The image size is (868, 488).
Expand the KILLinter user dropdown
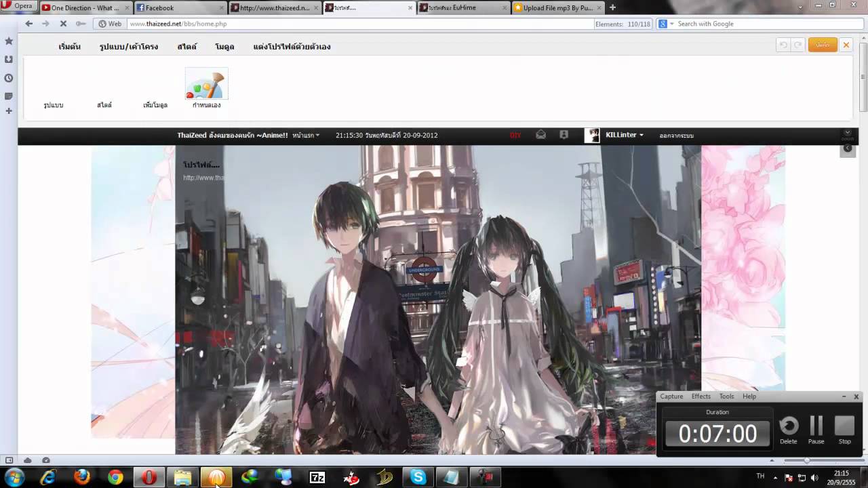pos(625,135)
